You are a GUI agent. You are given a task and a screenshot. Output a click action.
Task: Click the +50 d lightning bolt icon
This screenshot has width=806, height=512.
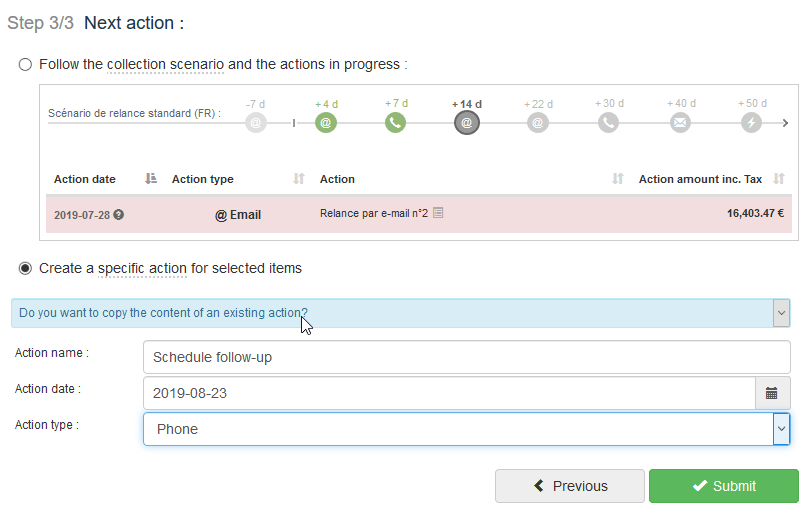(x=752, y=123)
